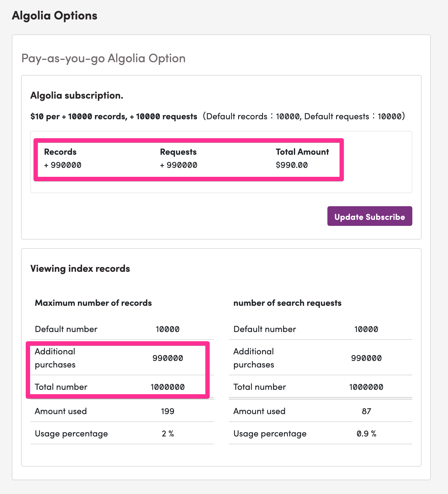Select the + 990000 value under Requests
448x494 pixels.
tap(178, 165)
